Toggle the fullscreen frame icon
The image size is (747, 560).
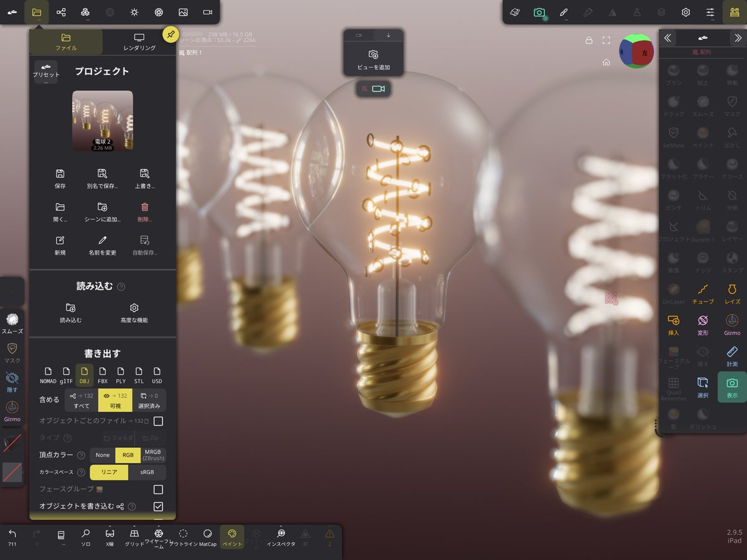tap(606, 40)
